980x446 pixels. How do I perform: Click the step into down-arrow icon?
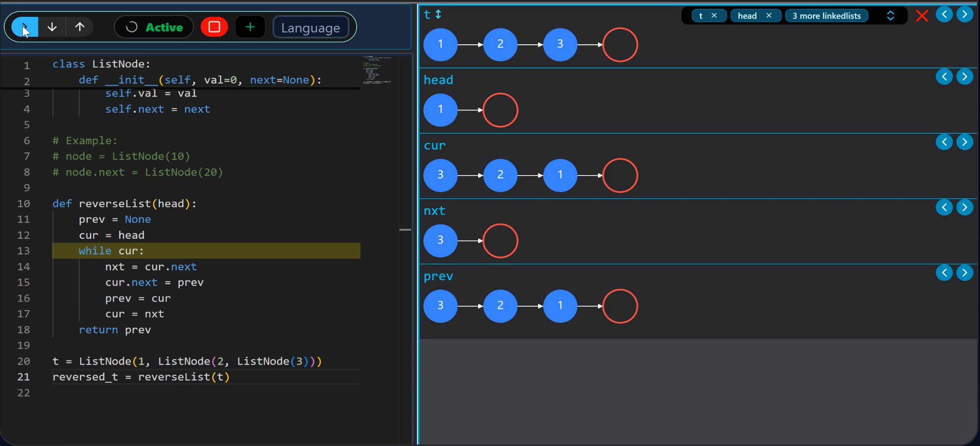click(51, 27)
